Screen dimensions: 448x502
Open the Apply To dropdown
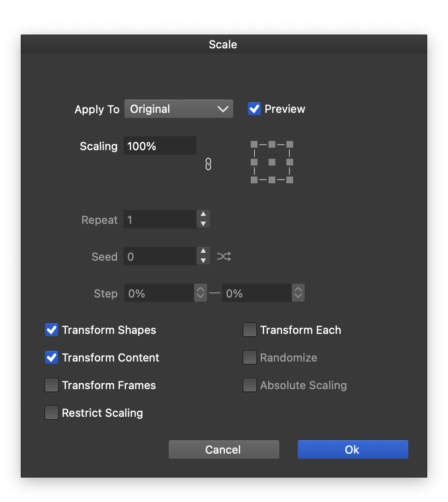178,109
